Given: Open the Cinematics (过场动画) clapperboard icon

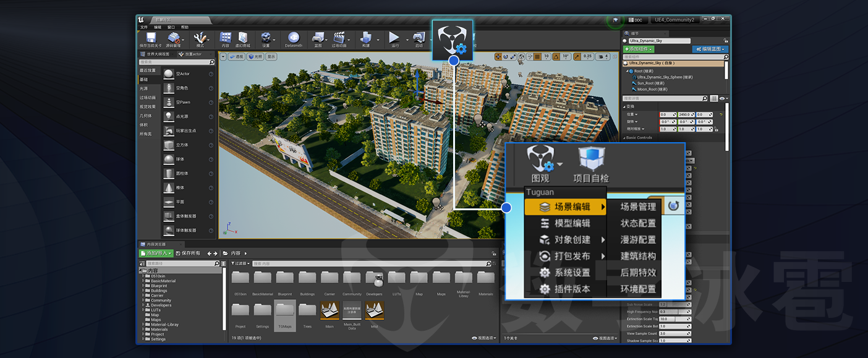Looking at the screenshot, I should [x=339, y=38].
